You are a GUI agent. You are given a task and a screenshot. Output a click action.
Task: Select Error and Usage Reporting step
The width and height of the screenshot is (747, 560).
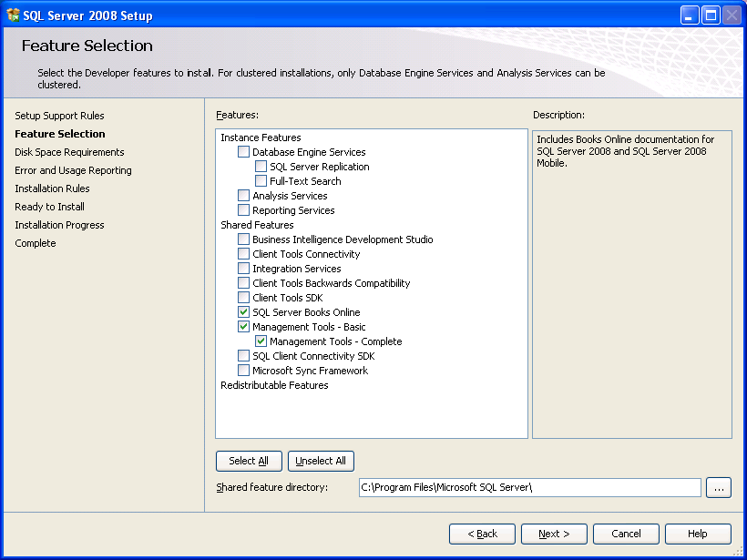point(74,170)
